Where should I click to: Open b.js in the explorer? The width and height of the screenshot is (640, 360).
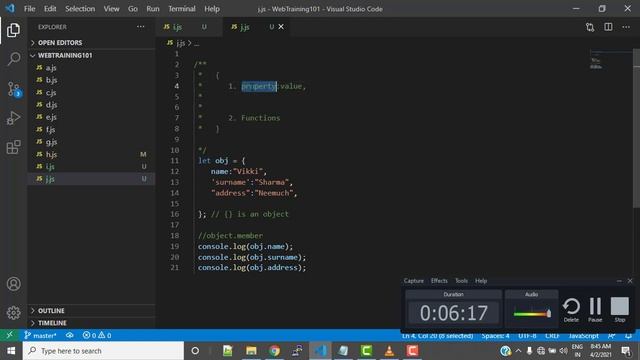coord(91,80)
